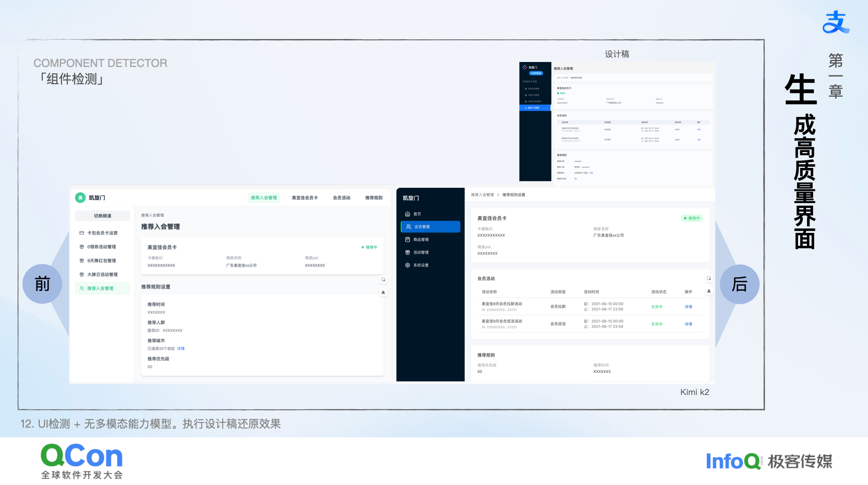
Task: Click the InfoQ 极客传媒 logo
Action: click(769, 461)
